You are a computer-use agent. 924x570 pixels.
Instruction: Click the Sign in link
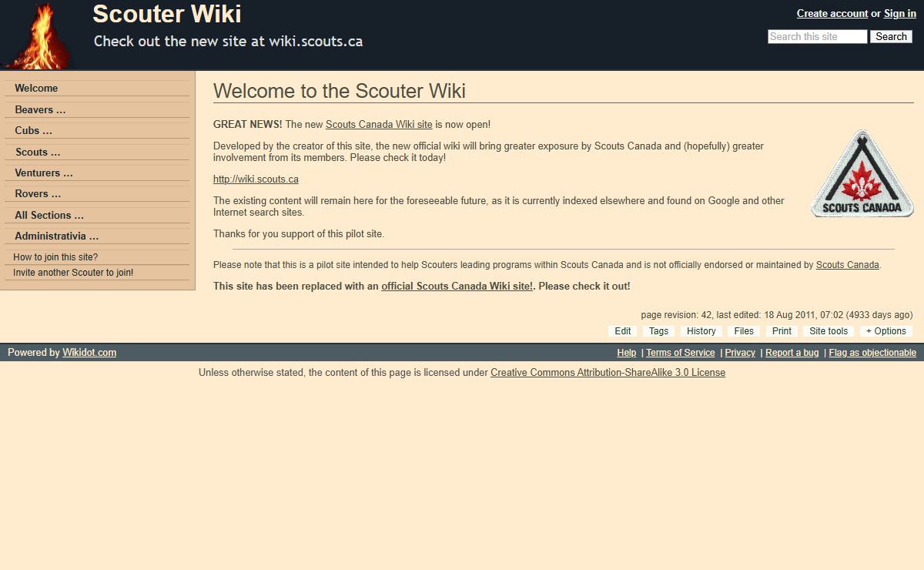900,14
